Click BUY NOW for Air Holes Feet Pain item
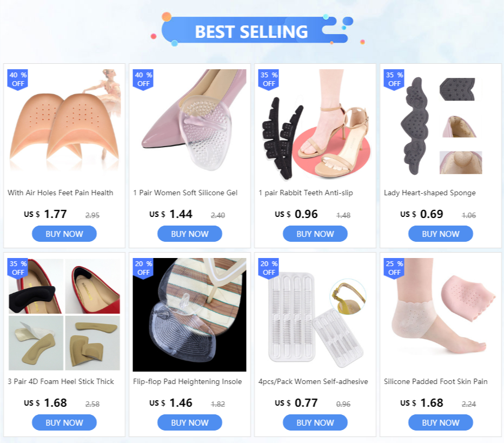504x443 pixels. coord(64,234)
